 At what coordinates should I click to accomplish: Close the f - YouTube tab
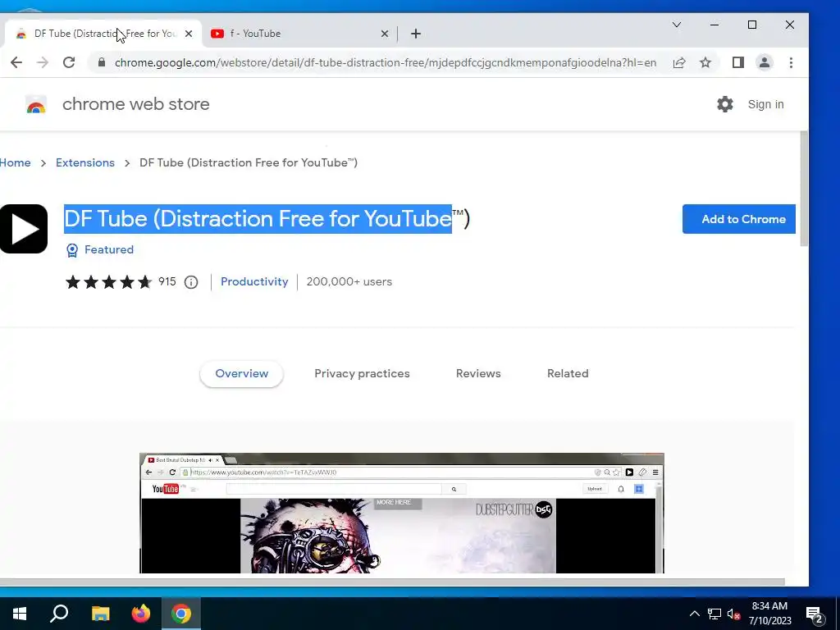[384, 34]
